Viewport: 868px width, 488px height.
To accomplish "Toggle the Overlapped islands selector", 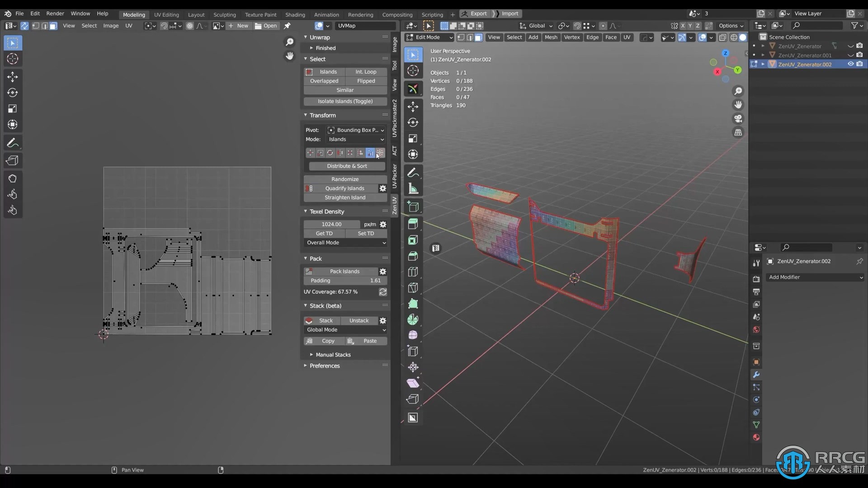I will (x=324, y=80).
